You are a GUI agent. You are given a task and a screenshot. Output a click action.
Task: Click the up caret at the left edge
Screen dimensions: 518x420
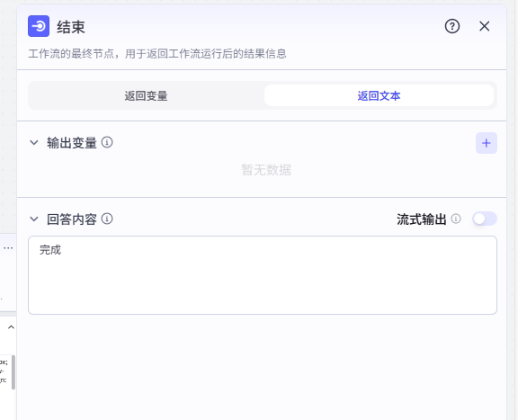(11, 327)
